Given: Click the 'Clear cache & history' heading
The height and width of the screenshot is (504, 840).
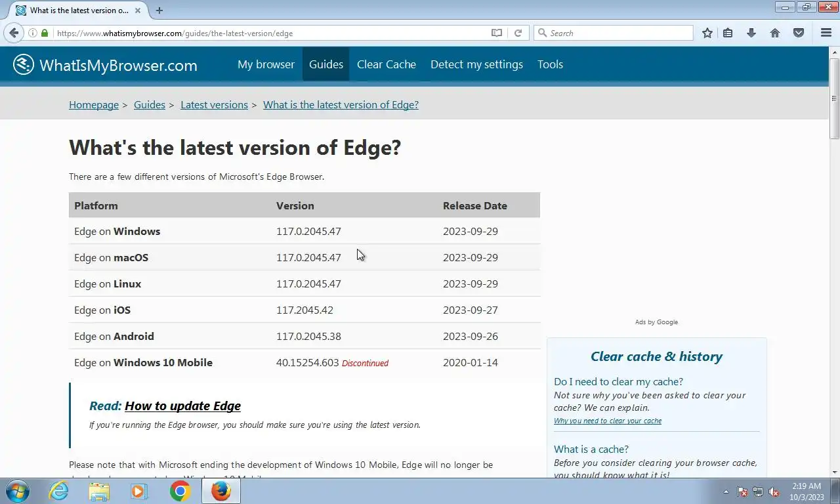Looking at the screenshot, I should tap(656, 356).
